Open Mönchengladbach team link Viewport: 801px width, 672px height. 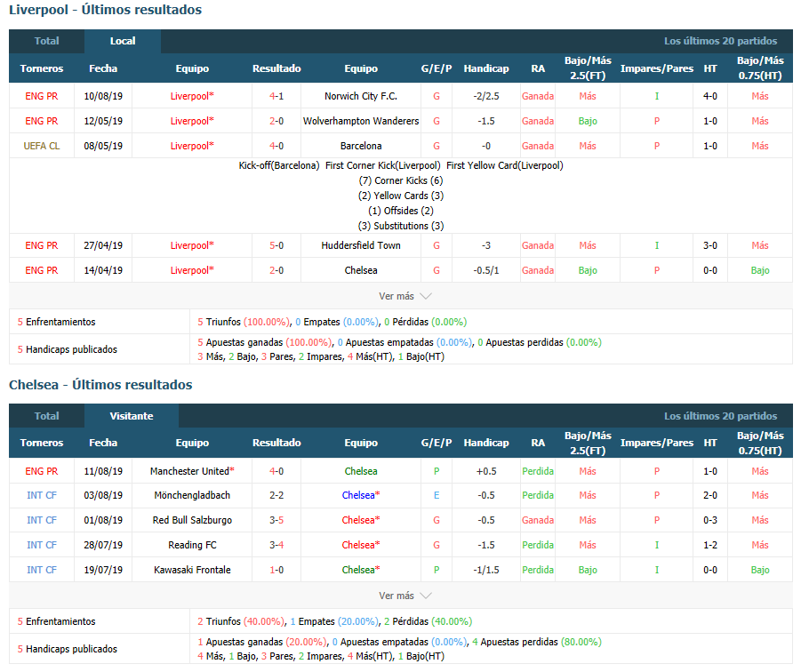click(x=192, y=495)
